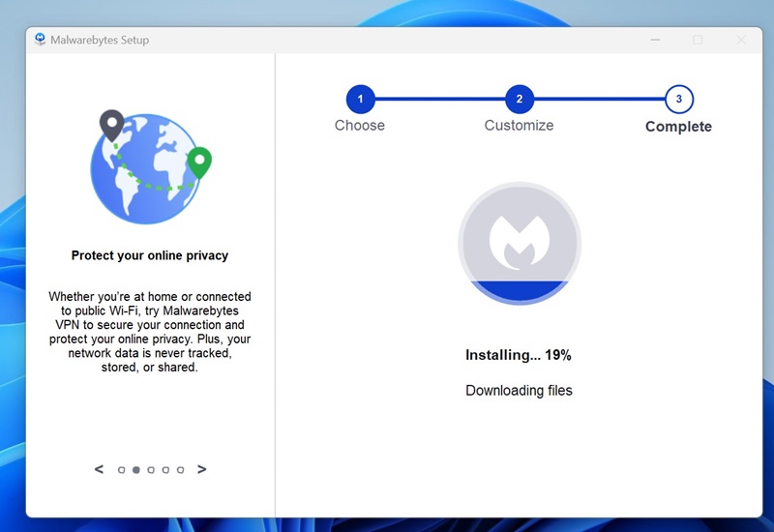Click the green location pin on globe
This screenshot has width=774, height=532.
pos(199,162)
